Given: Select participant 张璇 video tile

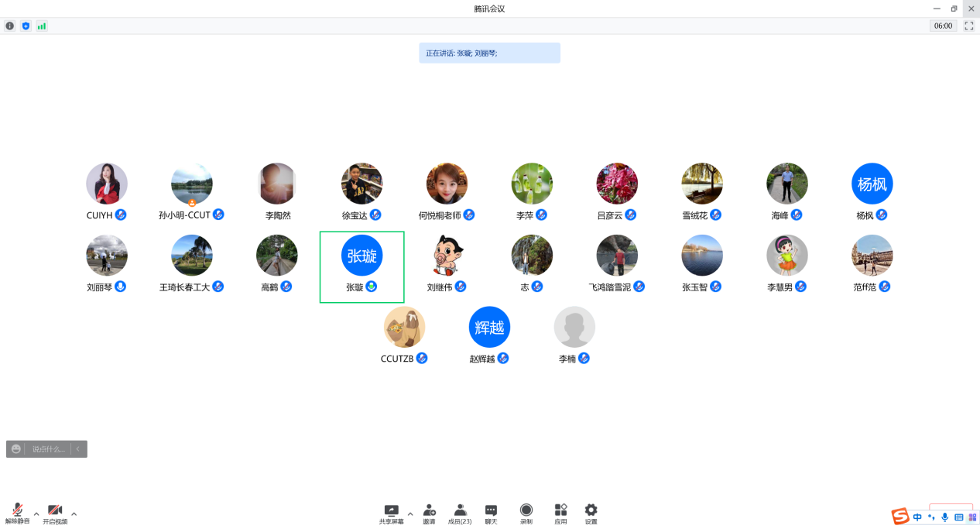Looking at the screenshot, I should (x=362, y=266).
